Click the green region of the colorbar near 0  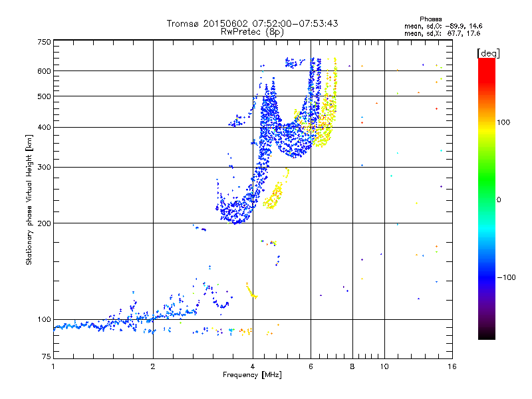pos(487,190)
